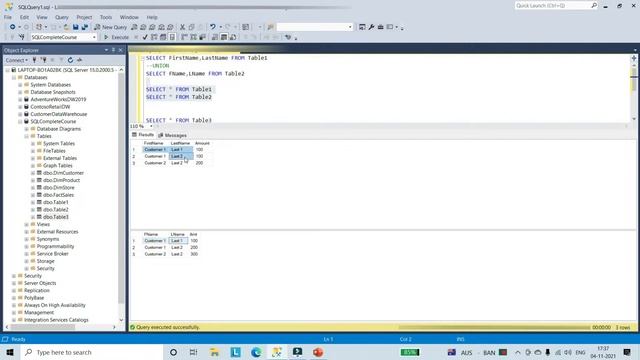This screenshot has height=360, width=640.
Task: Open the find combo box dropdown
Action: [350, 27]
